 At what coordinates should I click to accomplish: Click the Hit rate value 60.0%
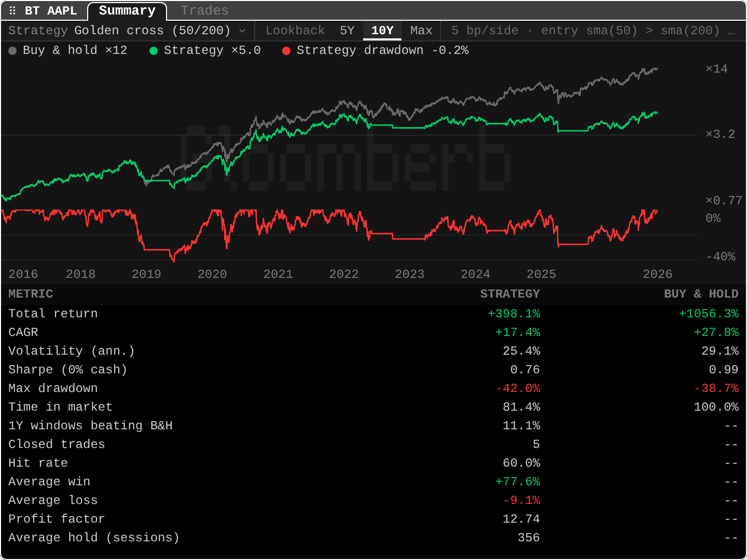point(521,463)
